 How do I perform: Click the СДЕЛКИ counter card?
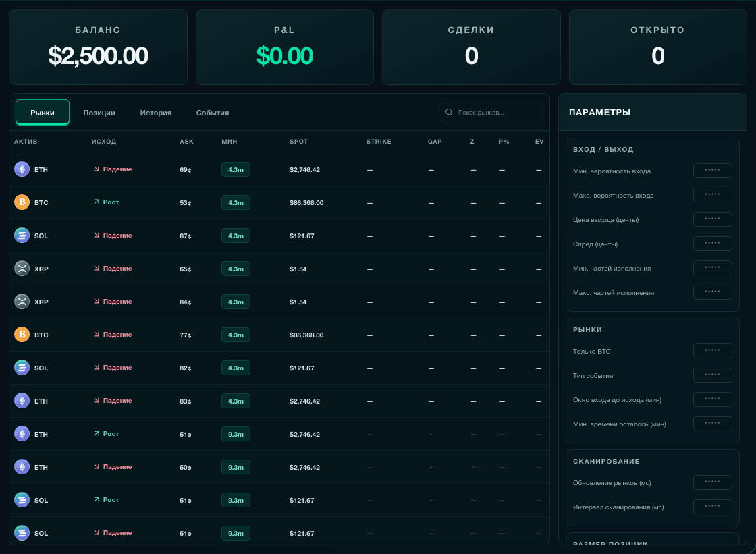pyautogui.click(x=472, y=47)
